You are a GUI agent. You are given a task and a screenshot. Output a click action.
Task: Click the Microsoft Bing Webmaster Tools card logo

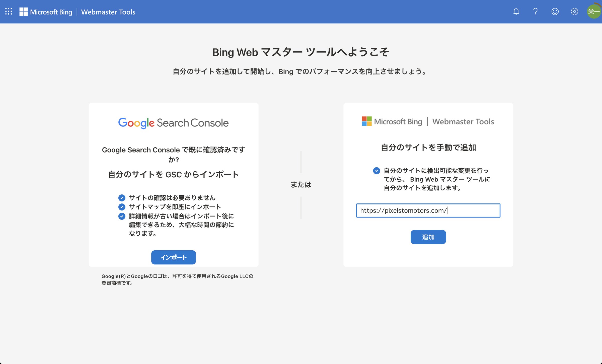pyautogui.click(x=428, y=121)
